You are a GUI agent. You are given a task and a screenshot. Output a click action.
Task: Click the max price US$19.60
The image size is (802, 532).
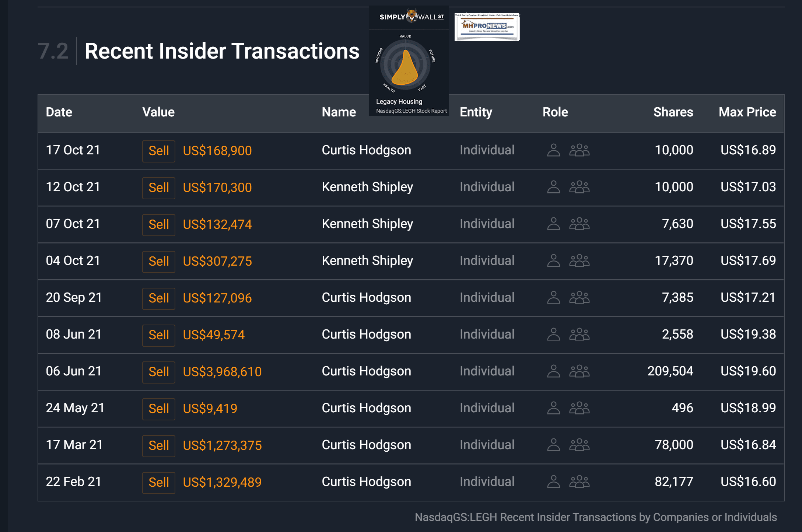pos(748,371)
